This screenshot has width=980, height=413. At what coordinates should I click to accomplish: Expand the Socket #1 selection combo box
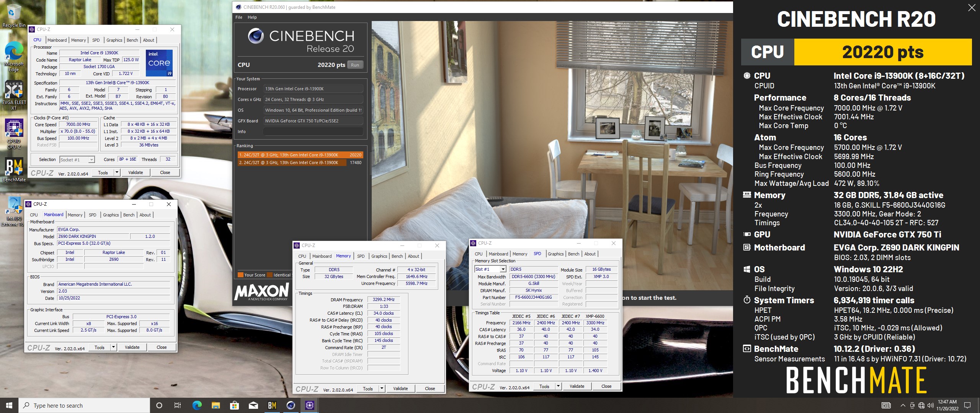pos(91,160)
